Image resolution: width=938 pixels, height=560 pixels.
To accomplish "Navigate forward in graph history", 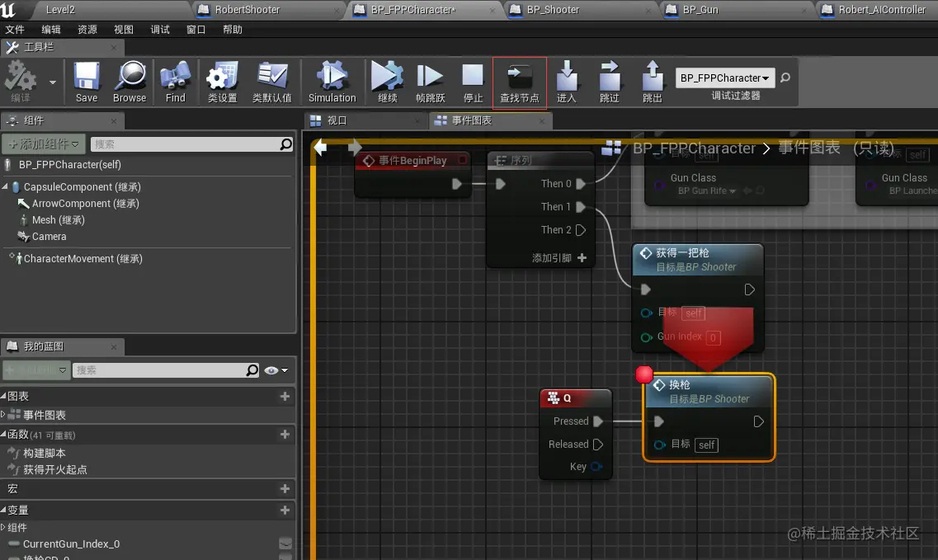I will coord(354,147).
